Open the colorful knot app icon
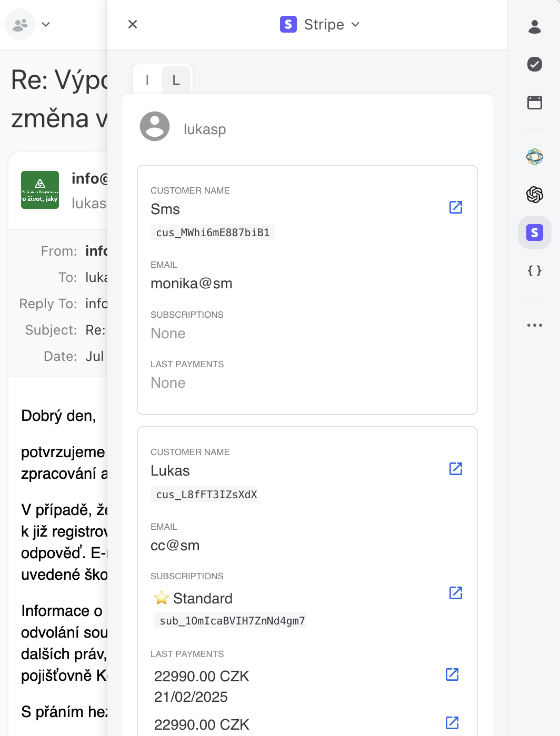 pos(535,157)
